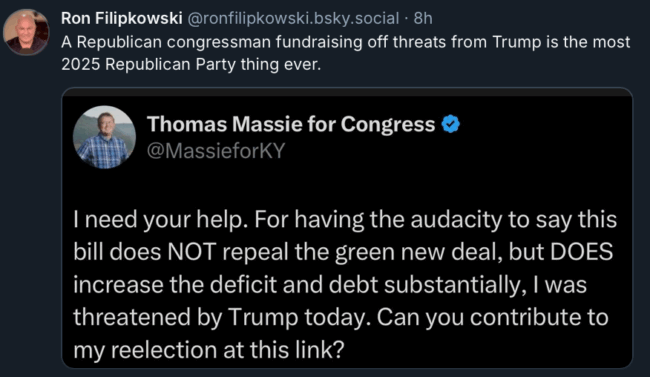Open the embedded tweet screenshot image
The image size is (650, 377).
point(347,228)
